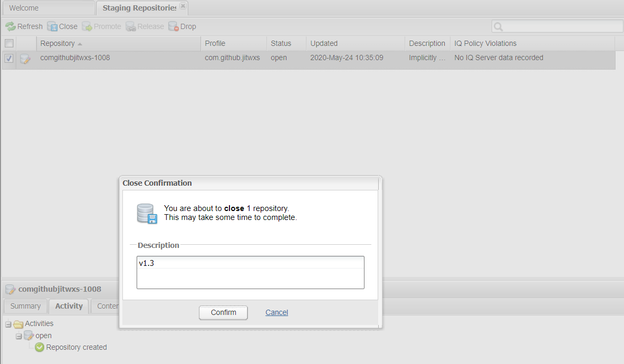This screenshot has width=624, height=364.
Task: Click the IQ Policy Violations column header
Action: 532,43
